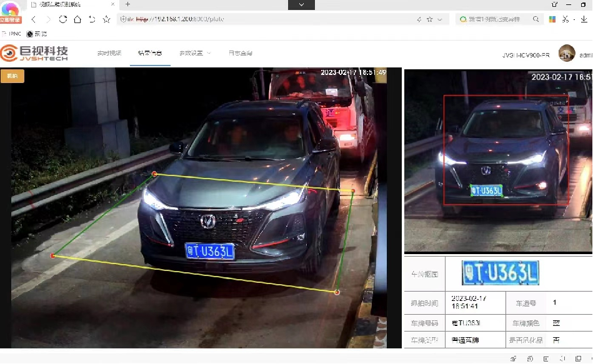This screenshot has width=593, height=364.
Task: Open the dark tab-list dropdown above the address bar
Action: click(301, 4)
